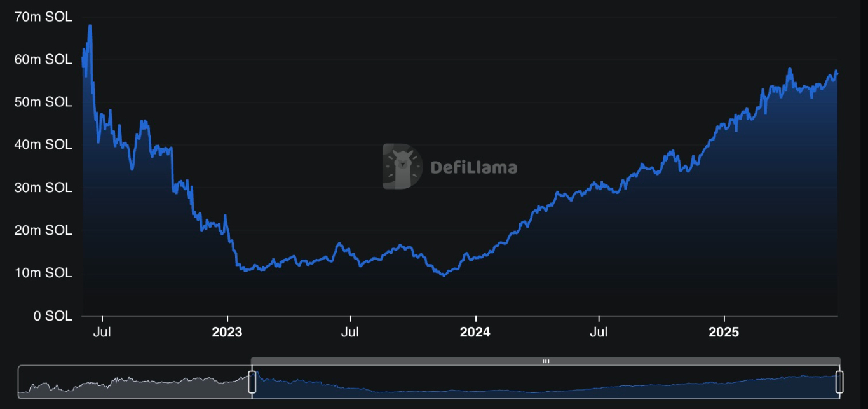Click the '30m SOL' axis label

(x=43, y=188)
